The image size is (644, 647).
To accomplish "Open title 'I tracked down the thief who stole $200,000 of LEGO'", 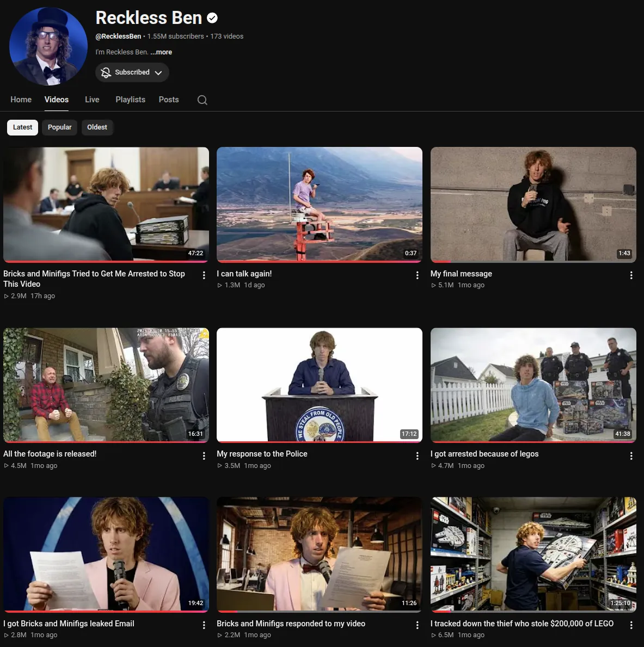I will [x=522, y=624].
